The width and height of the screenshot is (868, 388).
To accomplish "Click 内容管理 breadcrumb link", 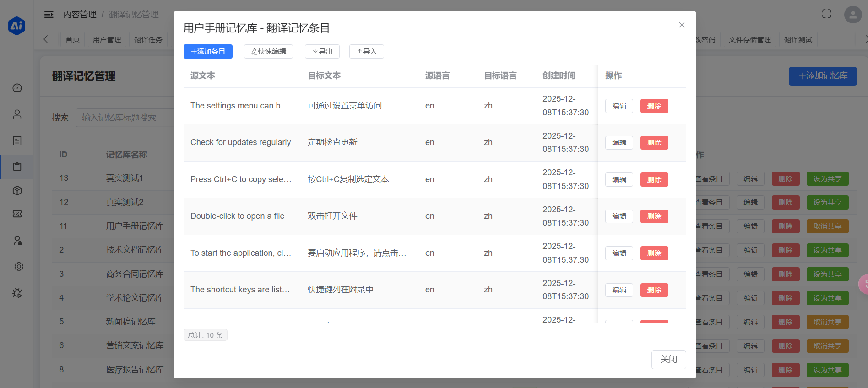I will [80, 15].
